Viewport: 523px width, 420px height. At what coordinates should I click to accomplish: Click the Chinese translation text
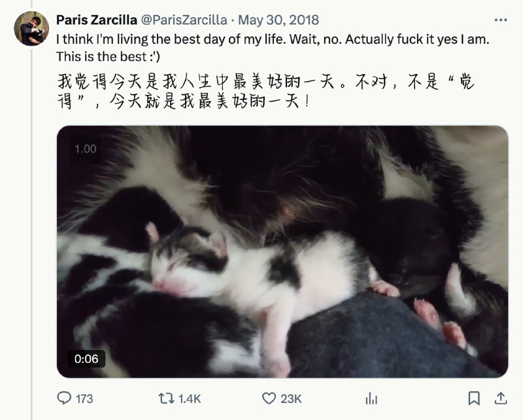point(266,91)
